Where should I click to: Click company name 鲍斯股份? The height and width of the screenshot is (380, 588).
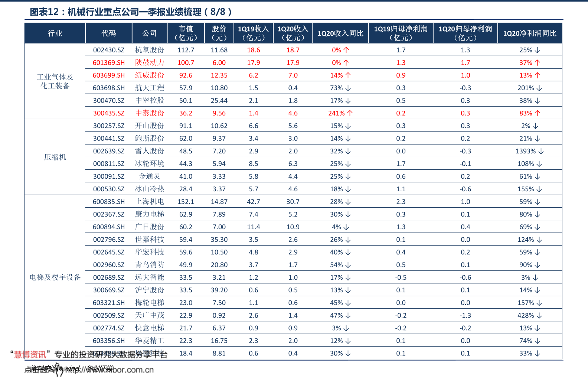(150, 139)
